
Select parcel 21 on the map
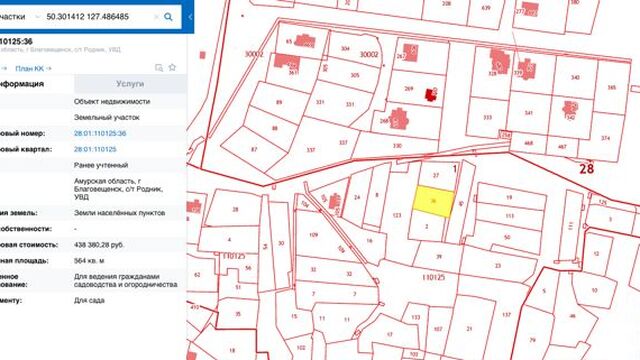point(469,329)
